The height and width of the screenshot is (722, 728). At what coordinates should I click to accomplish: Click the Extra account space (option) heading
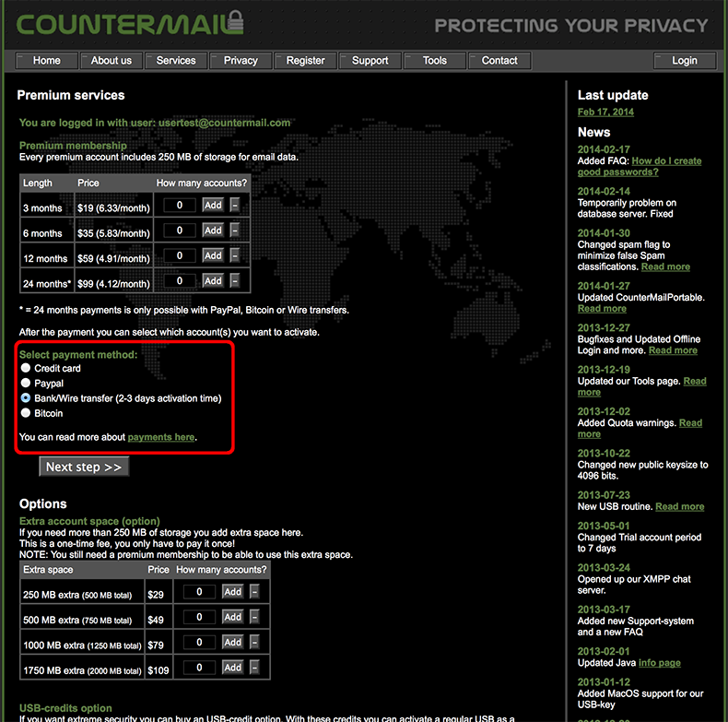tap(89, 521)
